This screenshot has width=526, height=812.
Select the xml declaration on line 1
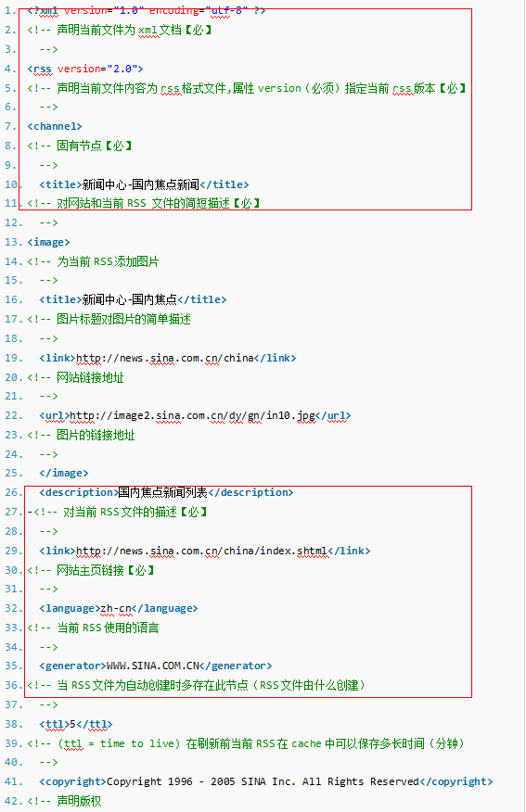147,10
